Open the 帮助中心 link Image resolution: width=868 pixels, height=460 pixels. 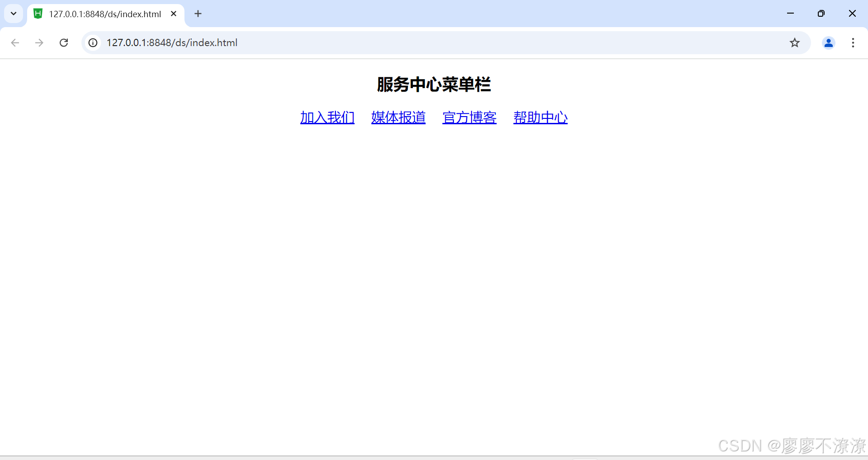pos(540,117)
